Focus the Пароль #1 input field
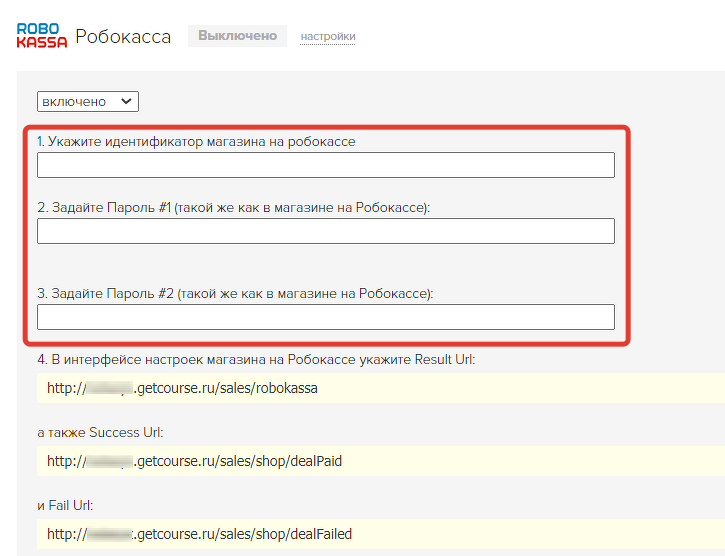725x556 pixels. pyautogui.click(x=326, y=231)
